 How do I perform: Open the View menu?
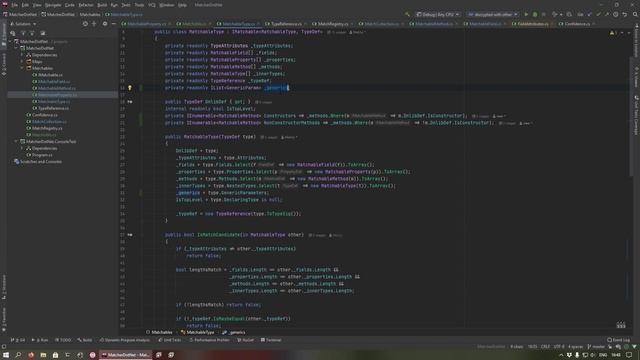pyautogui.click(x=37, y=5)
